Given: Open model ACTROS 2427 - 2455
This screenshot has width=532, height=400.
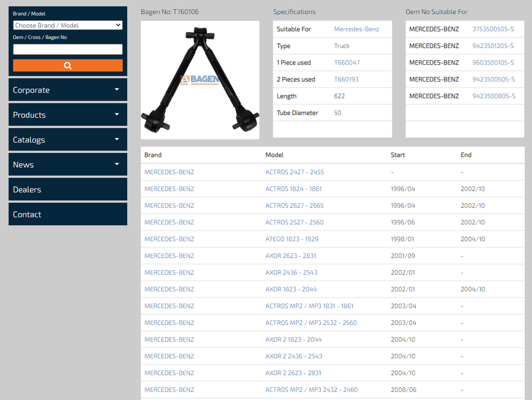Looking at the screenshot, I should [295, 172].
